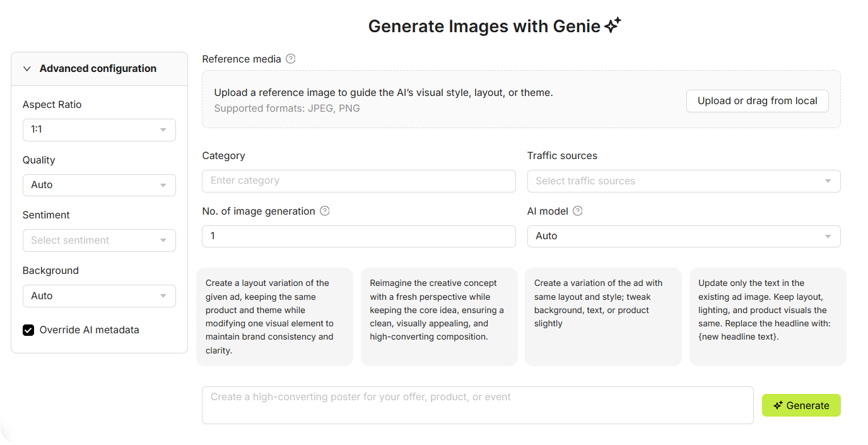
Task: Open the Select sentiment dropdown
Action: (x=99, y=240)
